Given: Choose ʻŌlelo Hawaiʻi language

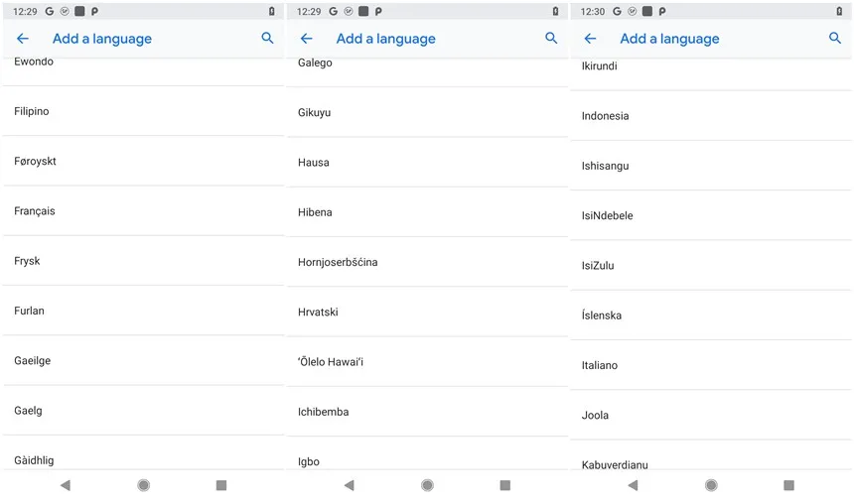Looking at the screenshot, I should tap(428, 362).
